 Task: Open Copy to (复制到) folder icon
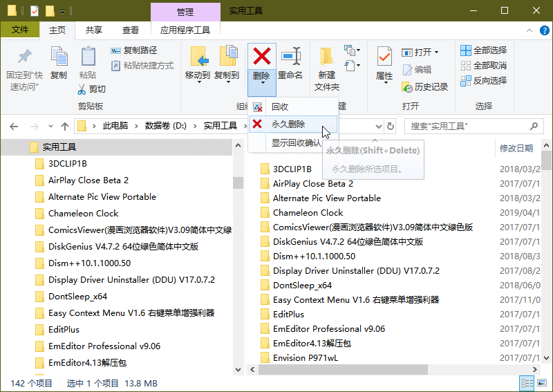[x=228, y=57]
